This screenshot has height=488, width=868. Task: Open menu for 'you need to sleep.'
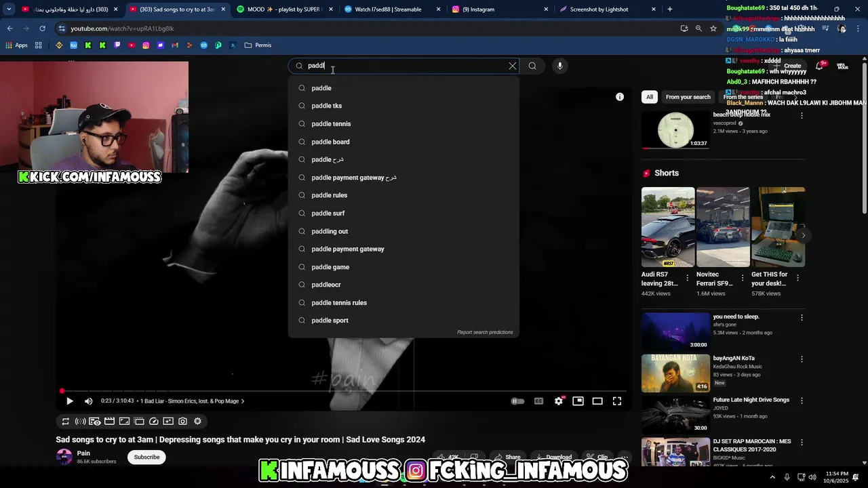tap(802, 317)
